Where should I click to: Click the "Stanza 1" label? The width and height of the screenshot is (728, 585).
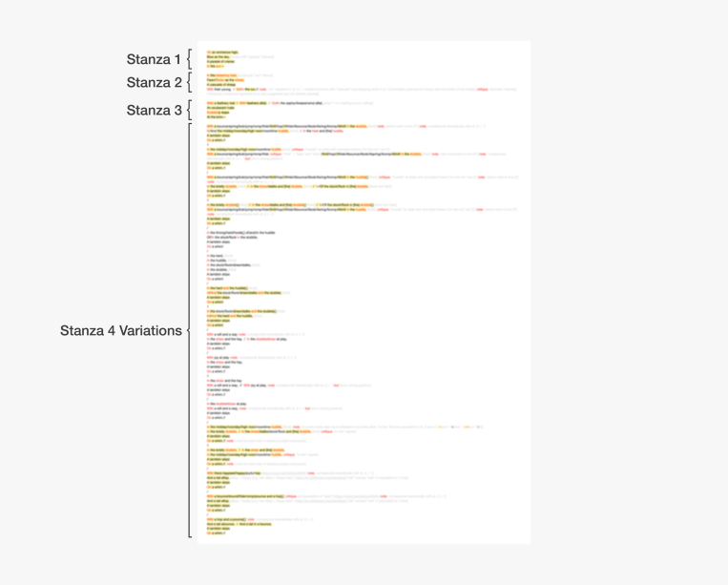[154, 59]
